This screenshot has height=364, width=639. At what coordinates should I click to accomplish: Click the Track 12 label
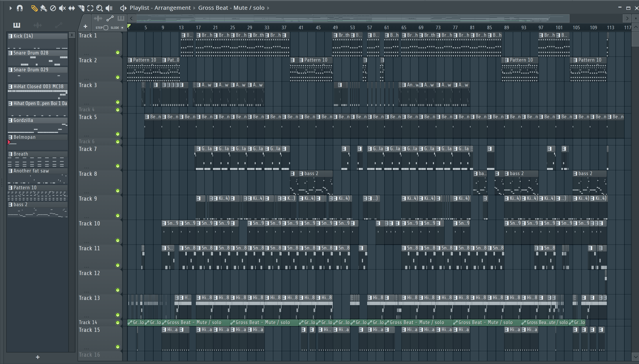[x=89, y=273]
